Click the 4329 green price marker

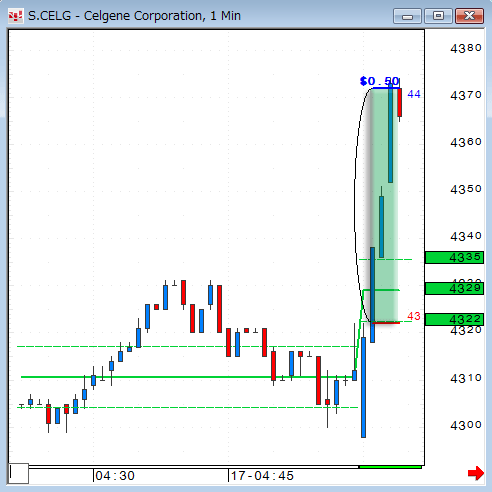tap(454, 288)
